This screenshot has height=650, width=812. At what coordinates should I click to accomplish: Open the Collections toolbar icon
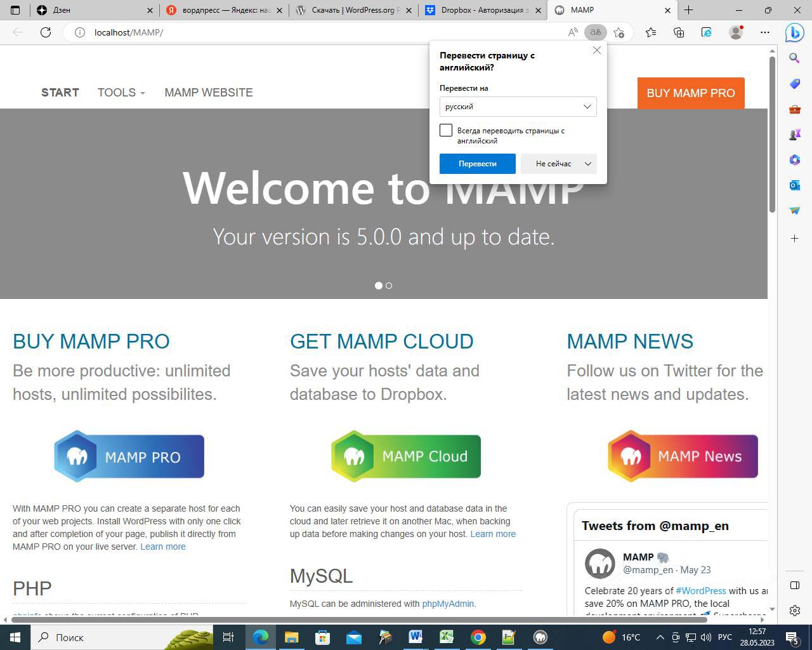[x=679, y=32]
